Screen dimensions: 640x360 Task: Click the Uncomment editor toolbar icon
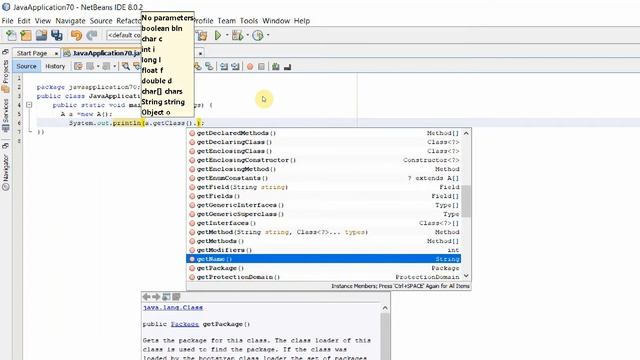point(287,66)
